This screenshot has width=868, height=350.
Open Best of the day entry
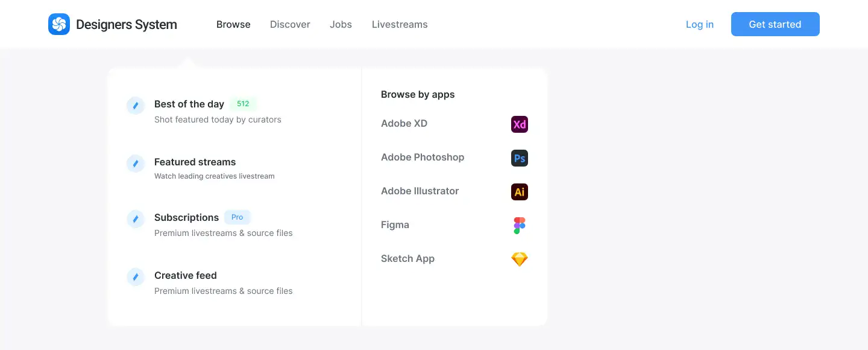click(189, 104)
